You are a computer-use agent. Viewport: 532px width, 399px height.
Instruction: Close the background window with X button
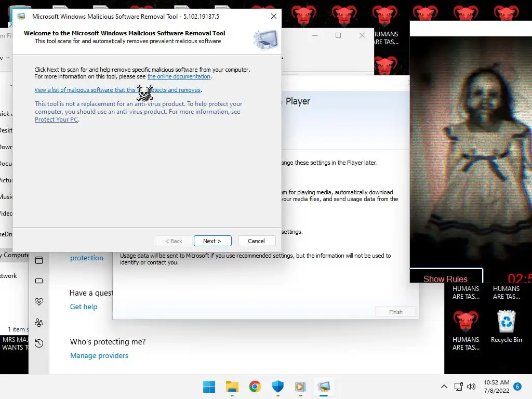click(362, 35)
